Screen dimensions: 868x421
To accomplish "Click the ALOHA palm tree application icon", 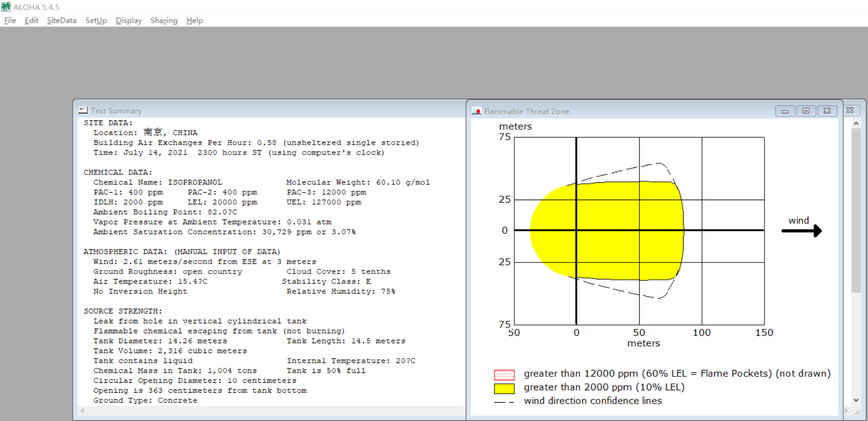I will [x=6, y=7].
